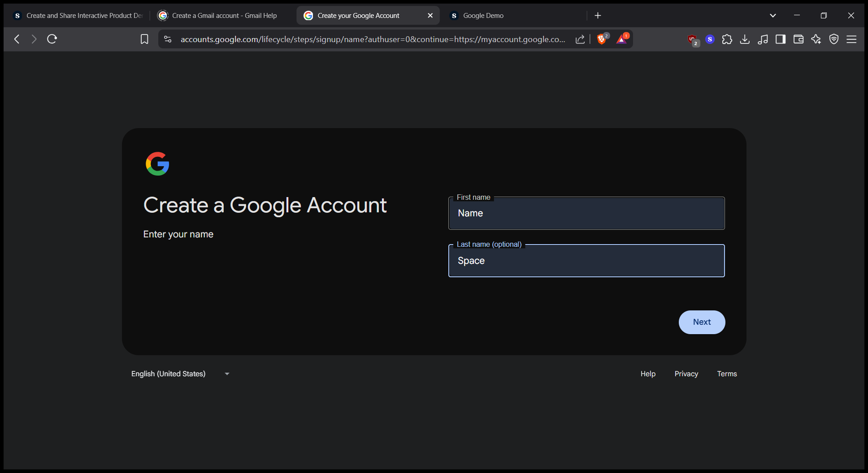Open the Help link
Viewport: 868px width, 473px height.
648,374
